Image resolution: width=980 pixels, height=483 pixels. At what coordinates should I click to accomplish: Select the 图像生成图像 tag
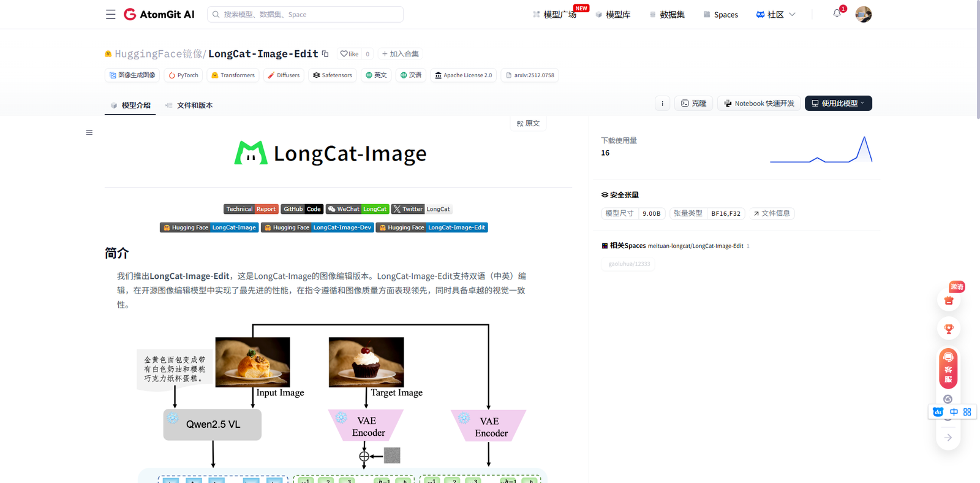pos(132,75)
